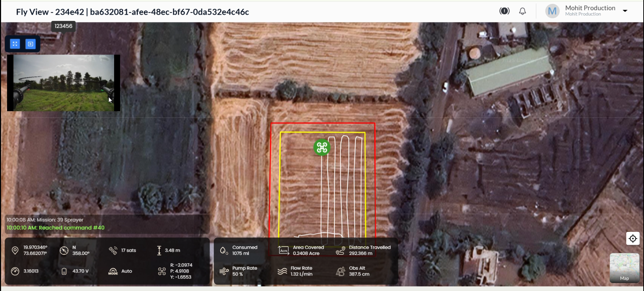Click the satellite count icon
The image size is (644, 291).
pyautogui.click(x=113, y=250)
